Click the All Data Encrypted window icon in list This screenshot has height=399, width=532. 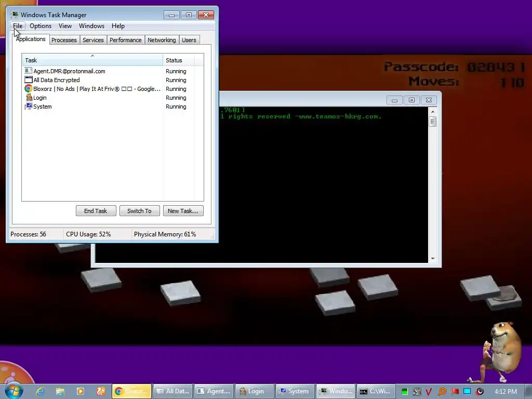(x=28, y=79)
